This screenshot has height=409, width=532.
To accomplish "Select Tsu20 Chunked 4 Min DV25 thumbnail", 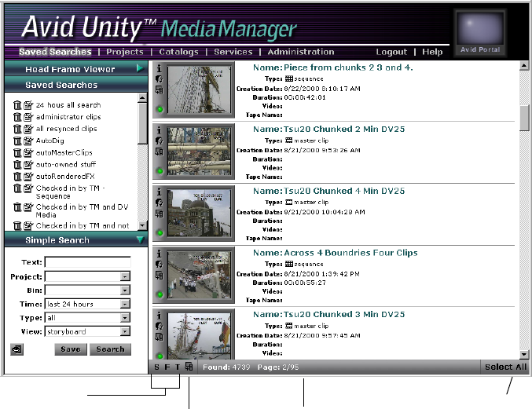I will [x=199, y=213].
